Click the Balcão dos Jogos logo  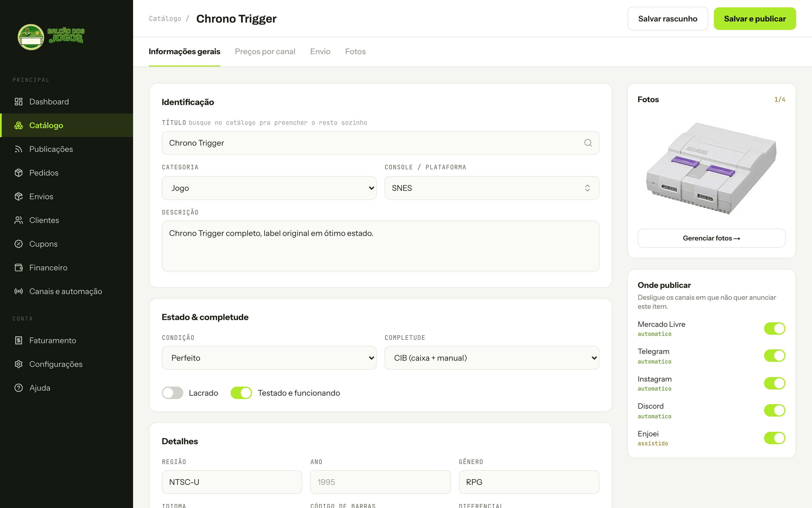pos(51,37)
